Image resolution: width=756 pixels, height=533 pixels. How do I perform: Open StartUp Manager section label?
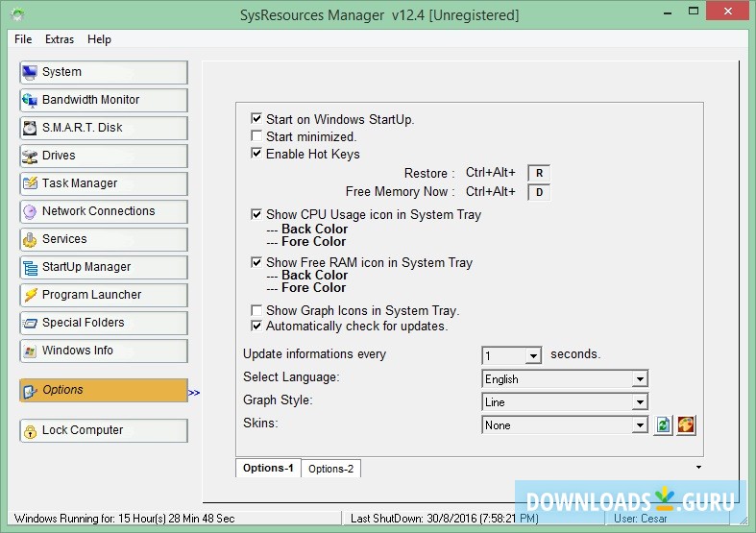pyautogui.click(x=86, y=267)
